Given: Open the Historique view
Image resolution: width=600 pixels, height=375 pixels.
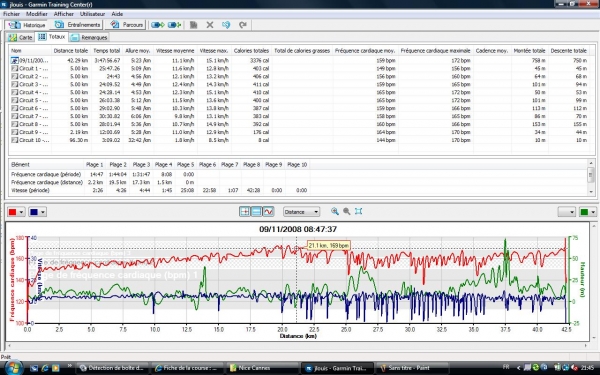Looking at the screenshot, I should (26, 25).
